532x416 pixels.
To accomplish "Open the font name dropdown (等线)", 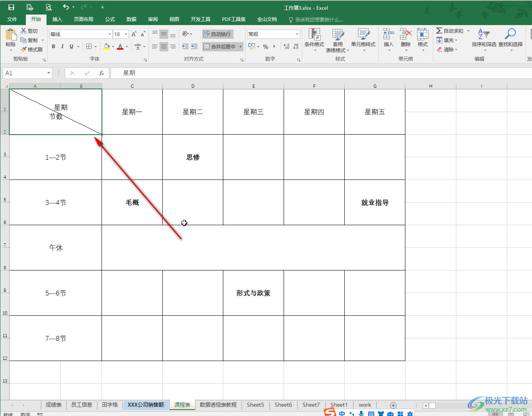I will pos(110,34).
